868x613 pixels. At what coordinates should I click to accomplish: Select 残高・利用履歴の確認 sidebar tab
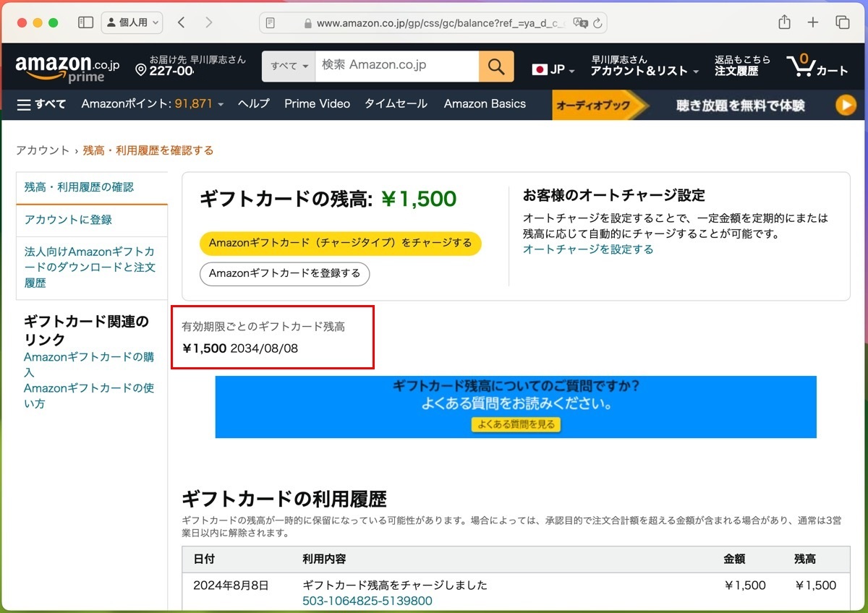(x=92, y=187)
